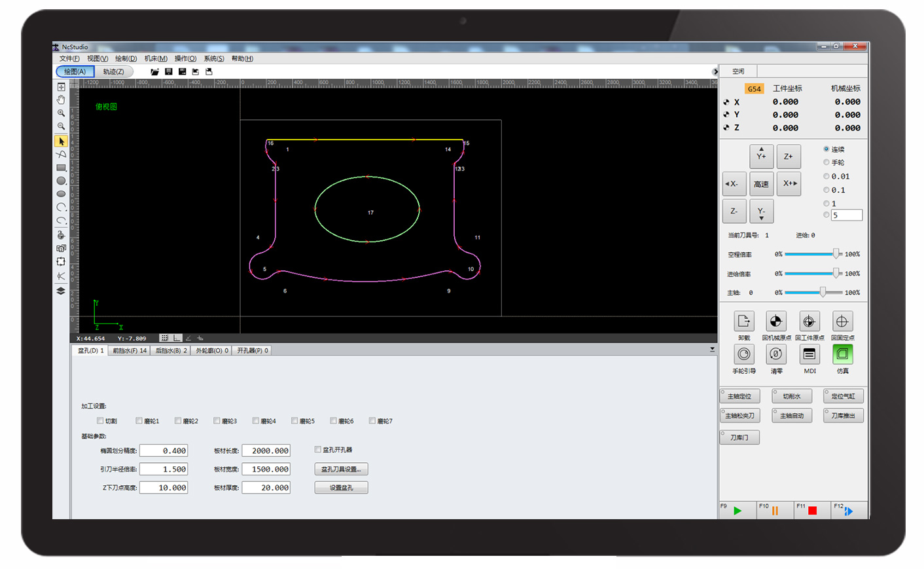Click the 进给倍率 slider handle
The width and height of the screenshot is (924, 569).
(x=836, y=273)
